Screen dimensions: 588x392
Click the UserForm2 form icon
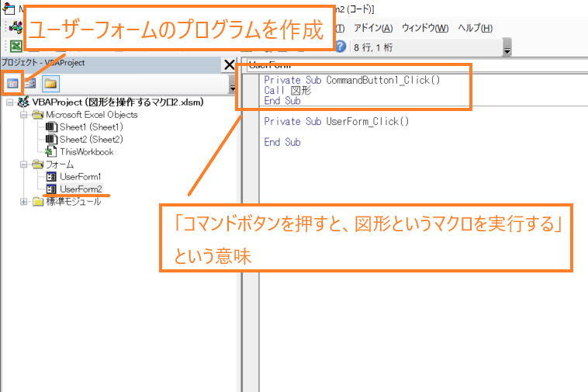click(x=51, y=189)
